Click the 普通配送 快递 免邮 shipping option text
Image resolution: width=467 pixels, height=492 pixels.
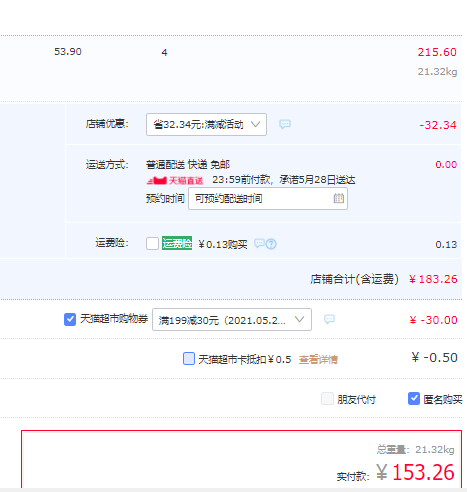click(x=188, y=164)
